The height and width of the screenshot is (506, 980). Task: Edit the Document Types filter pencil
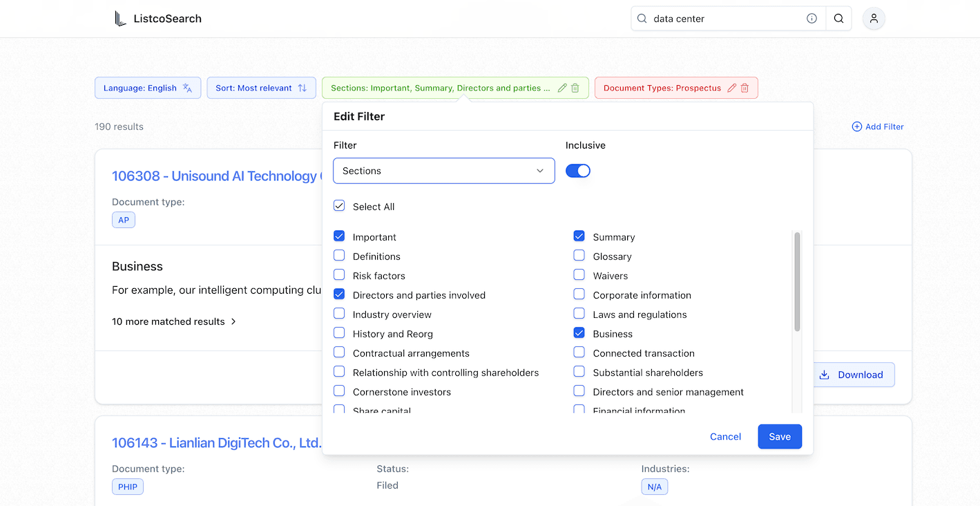732,88
